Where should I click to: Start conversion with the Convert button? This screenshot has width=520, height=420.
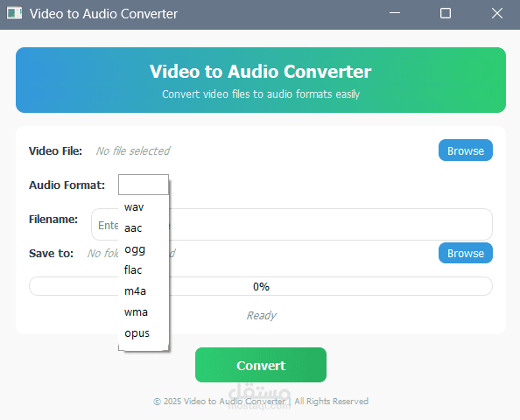coord(261,365)
